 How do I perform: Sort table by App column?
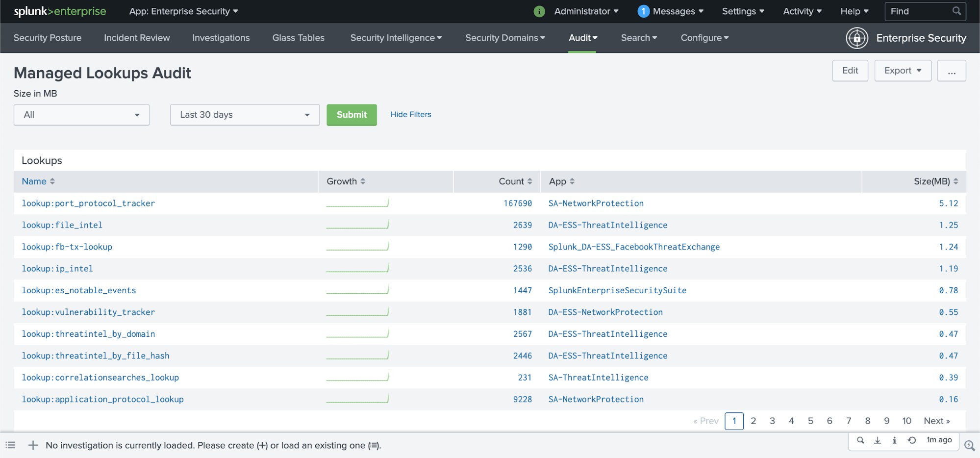562,181
